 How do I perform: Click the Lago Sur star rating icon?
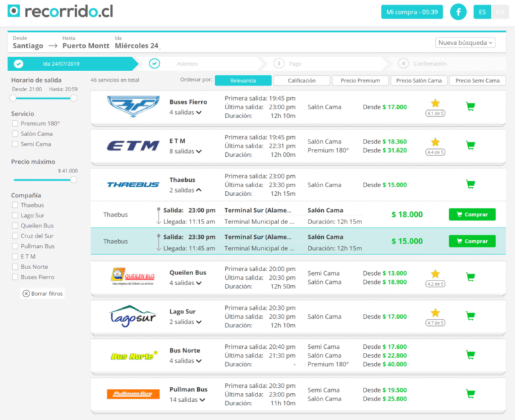pyautogui.click(x=435, y=313)
